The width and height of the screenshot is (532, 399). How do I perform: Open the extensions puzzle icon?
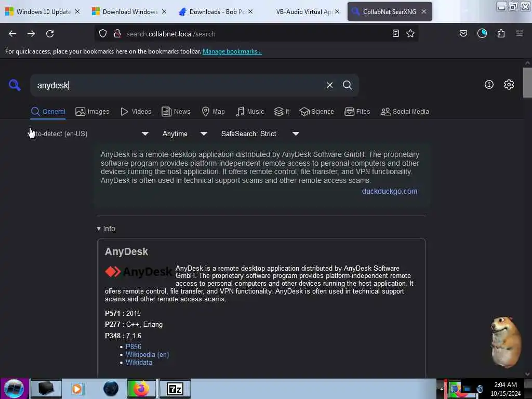501,33
